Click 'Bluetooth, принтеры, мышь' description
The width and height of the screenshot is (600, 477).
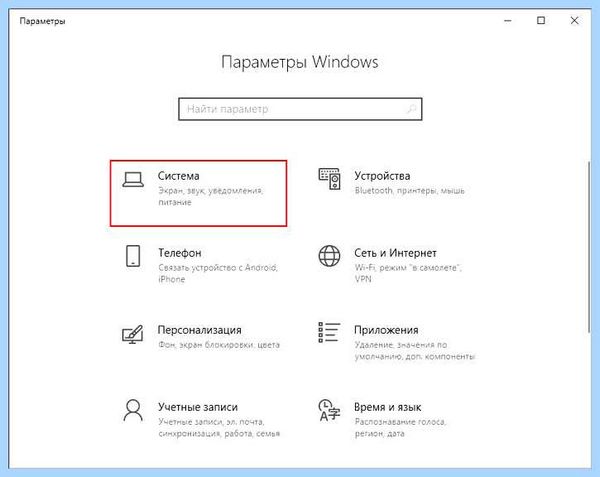(409, 190)
